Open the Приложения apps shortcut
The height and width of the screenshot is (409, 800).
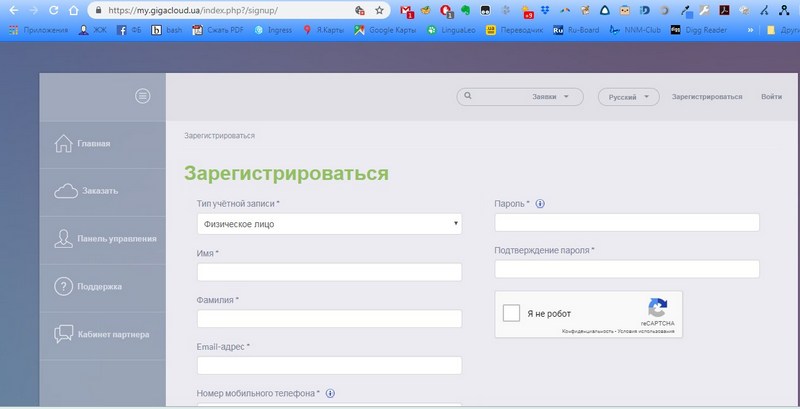38,30
